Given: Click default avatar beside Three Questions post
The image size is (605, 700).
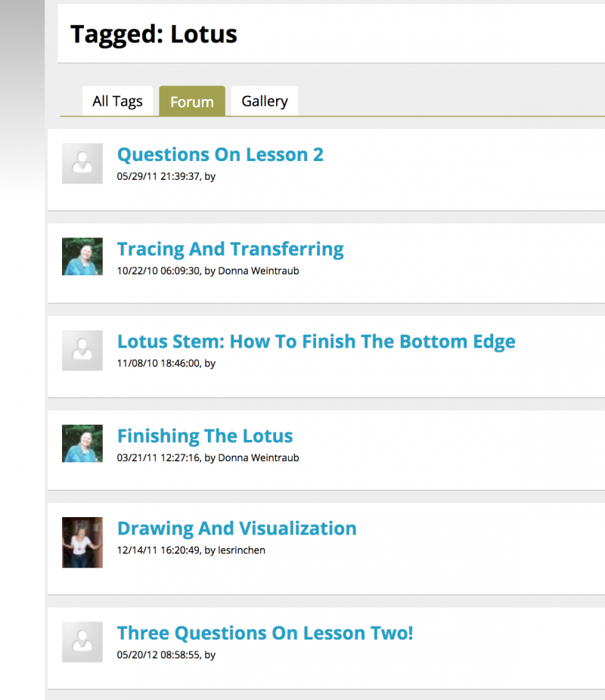Looking at the screenshot, I should coord(82,642).
